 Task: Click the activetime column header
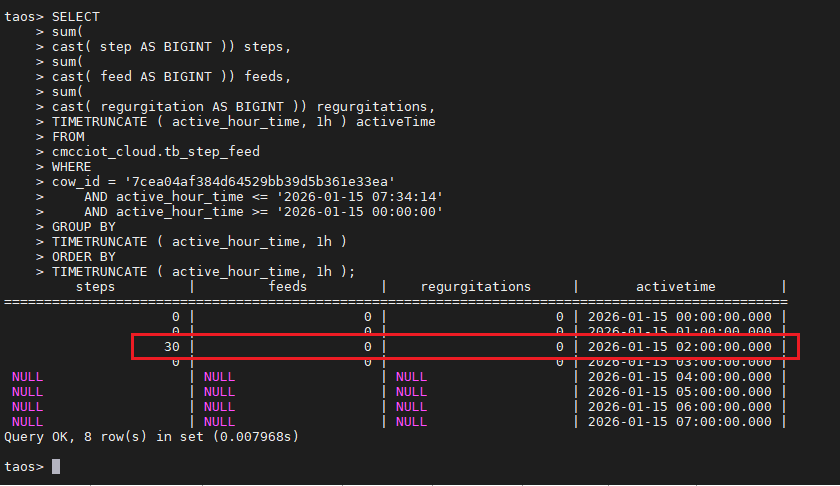click(676, 287)
